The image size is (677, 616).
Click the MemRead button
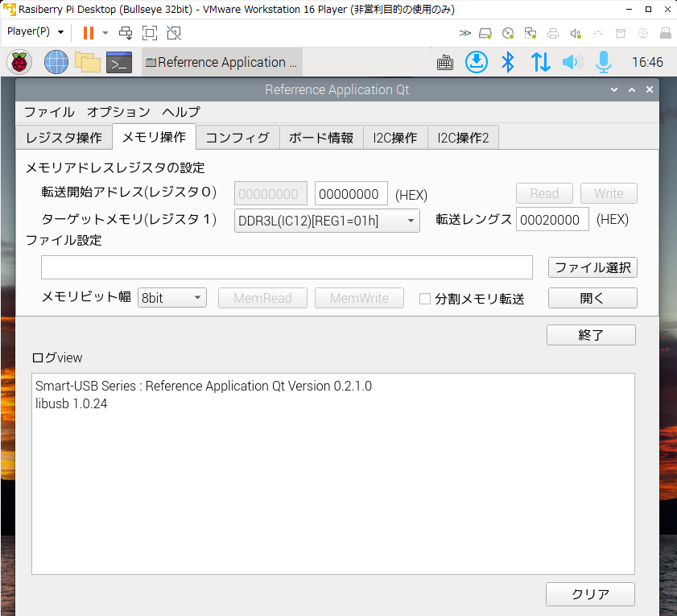(x=262, y=298)
